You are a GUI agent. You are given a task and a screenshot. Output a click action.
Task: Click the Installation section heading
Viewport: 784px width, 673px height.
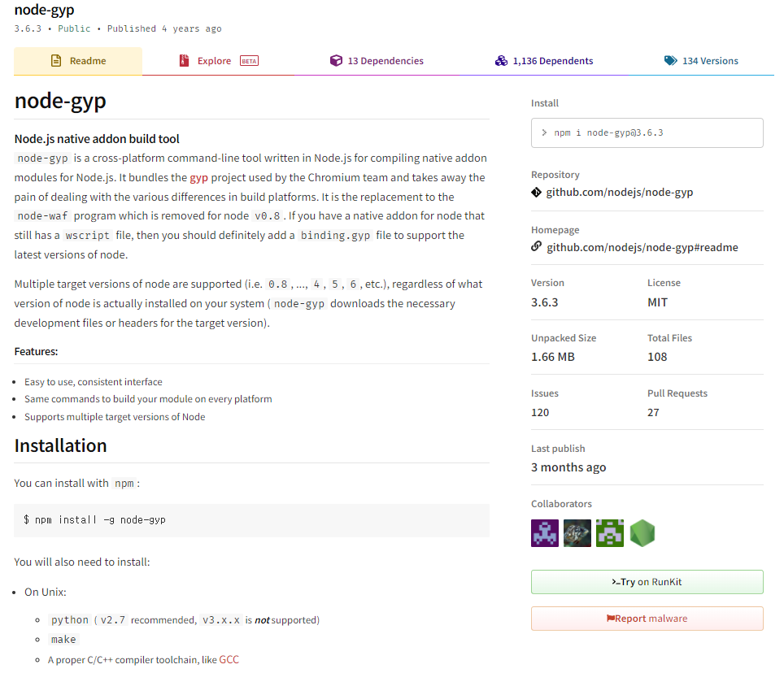point(60,445)
